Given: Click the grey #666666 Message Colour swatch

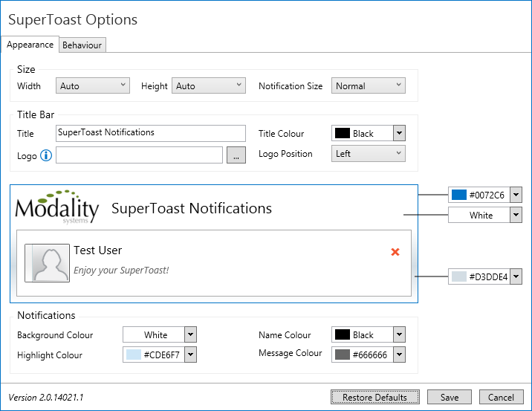Looking at the screenshot, I should pyautogui.click(x=343, y=355).
